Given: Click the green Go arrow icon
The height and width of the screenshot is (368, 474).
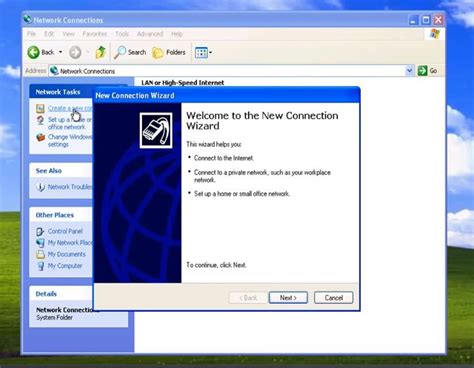Looking at the screenshot, I should [422, 71].
